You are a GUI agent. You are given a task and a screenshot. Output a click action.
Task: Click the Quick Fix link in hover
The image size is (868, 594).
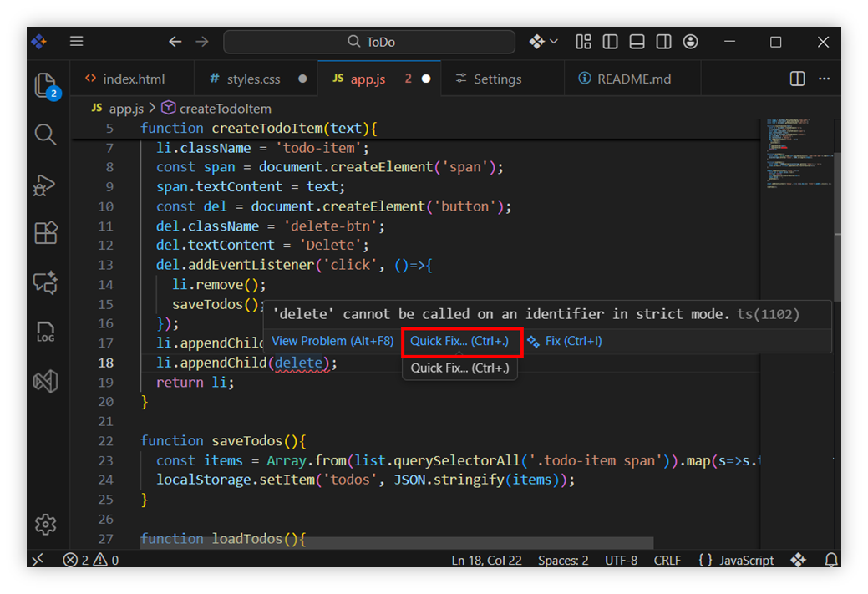(459, 341)
